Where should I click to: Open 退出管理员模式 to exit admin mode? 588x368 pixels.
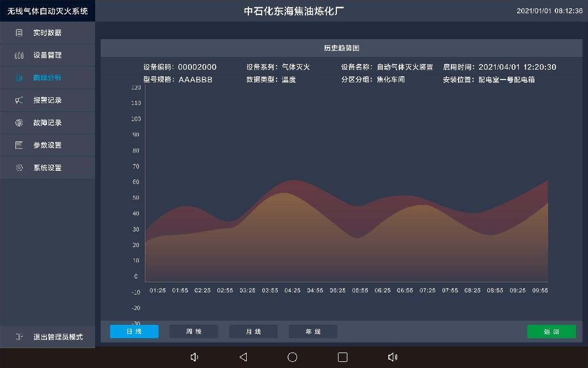tap(58, 337)
